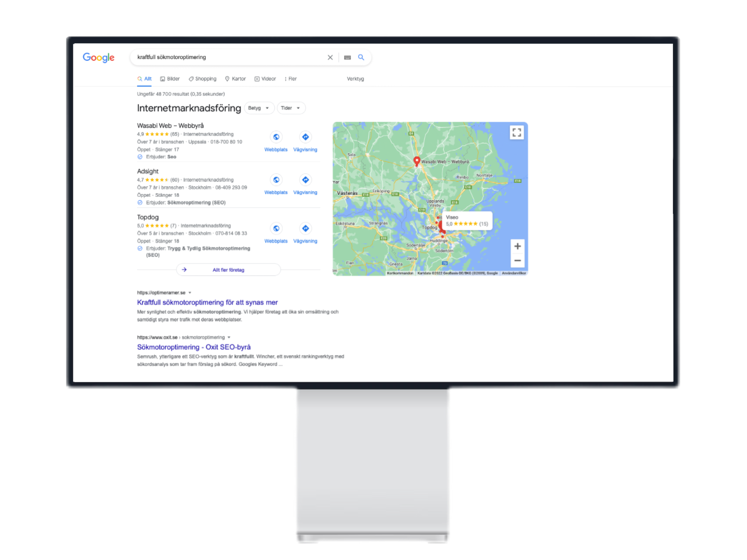
Task: Open the optimerarner.se URL dropdown arrow
Action: [190, 293]
